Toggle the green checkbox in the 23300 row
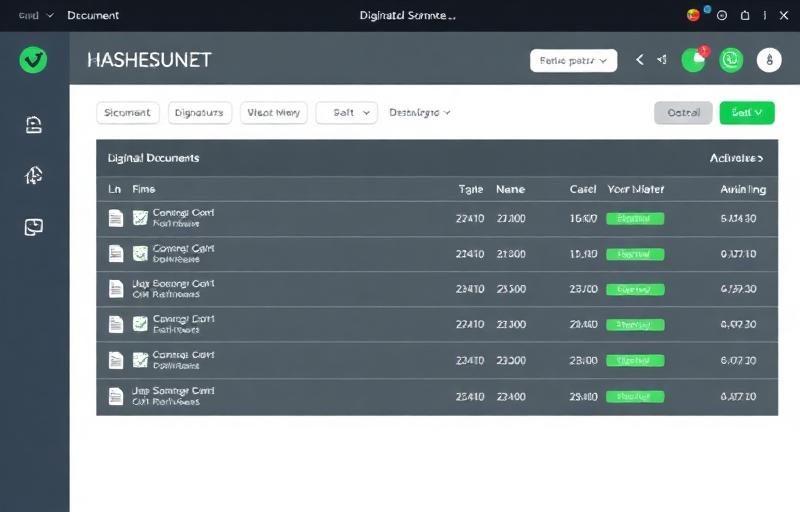The height and width of the screenshot is (512, 800). (x=140, y=324)
